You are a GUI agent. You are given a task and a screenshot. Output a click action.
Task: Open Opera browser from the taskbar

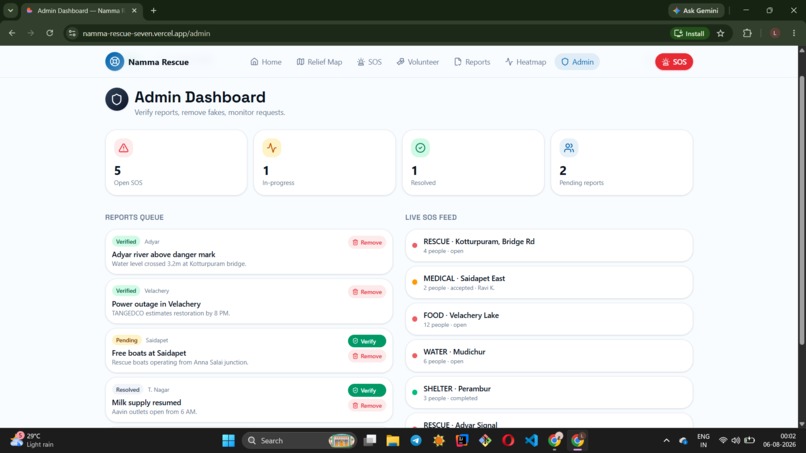pos(508,440)
